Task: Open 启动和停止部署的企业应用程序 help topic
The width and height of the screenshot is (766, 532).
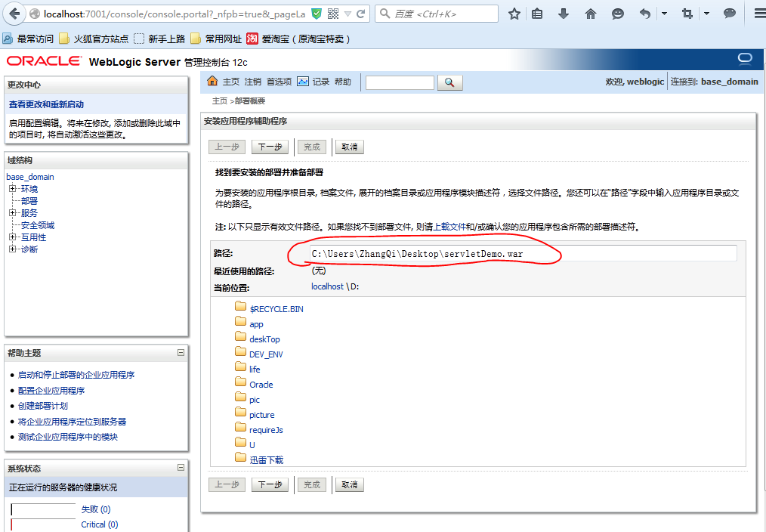Action: click(76, 375)
